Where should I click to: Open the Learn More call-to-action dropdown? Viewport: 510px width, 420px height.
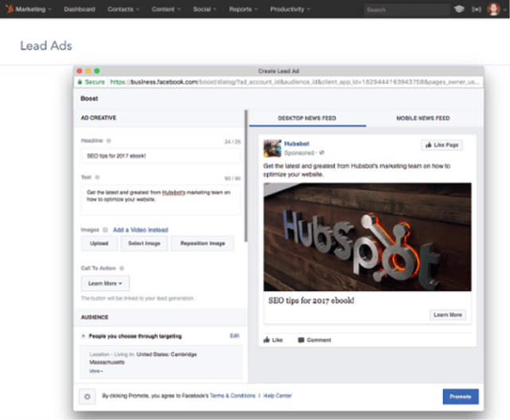(104, 283)
